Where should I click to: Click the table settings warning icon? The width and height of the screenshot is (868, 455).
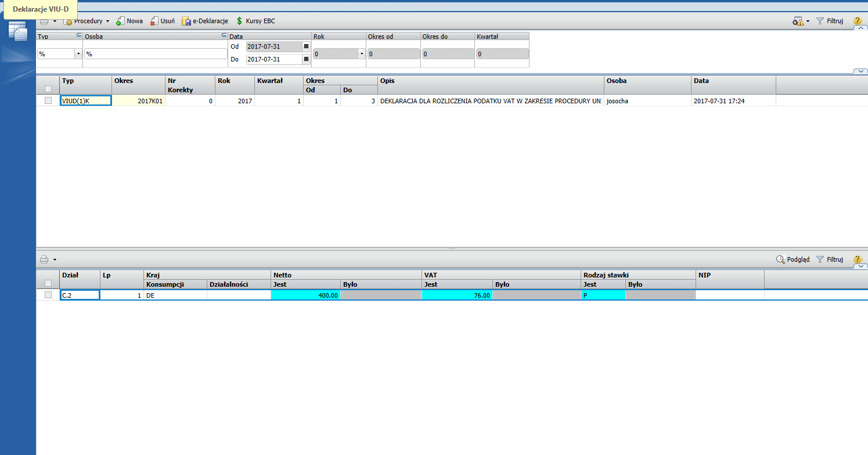(798, 21)
